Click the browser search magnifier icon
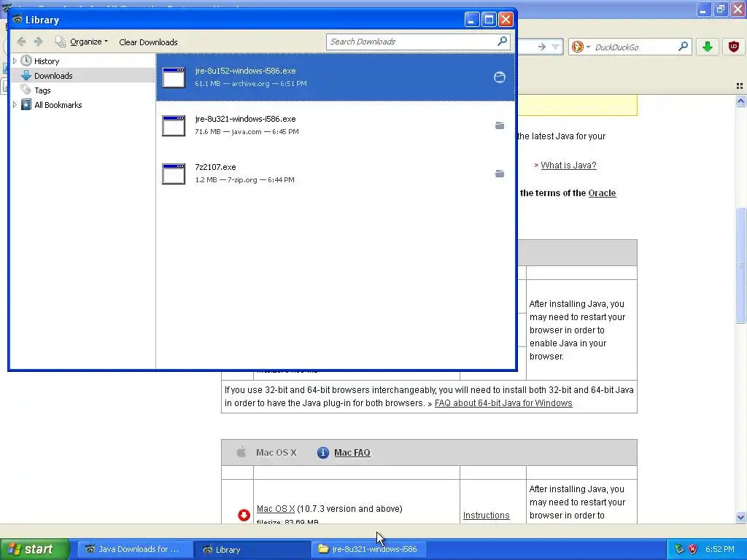 [683, 47]
